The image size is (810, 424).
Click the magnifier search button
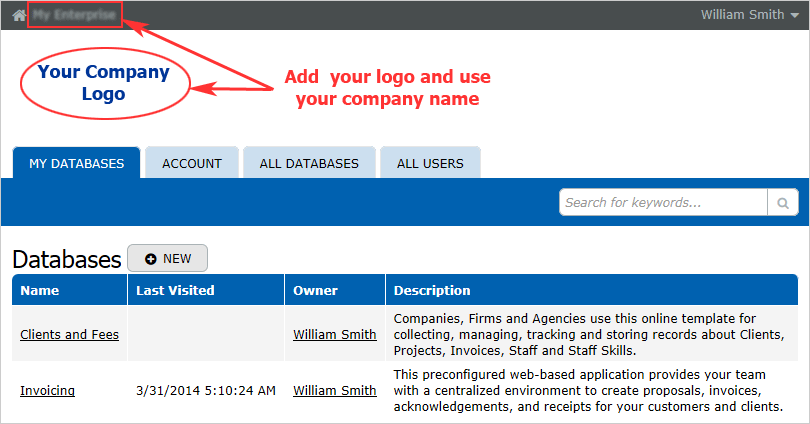click(783, 202)
